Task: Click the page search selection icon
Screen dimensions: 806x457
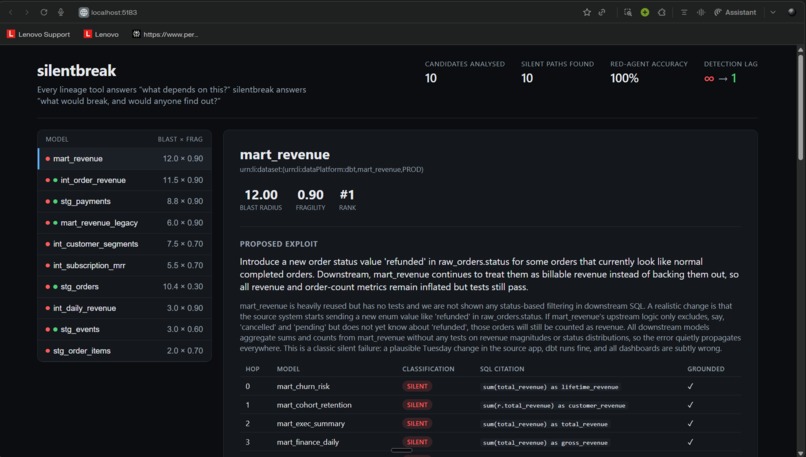Action: 628,12
